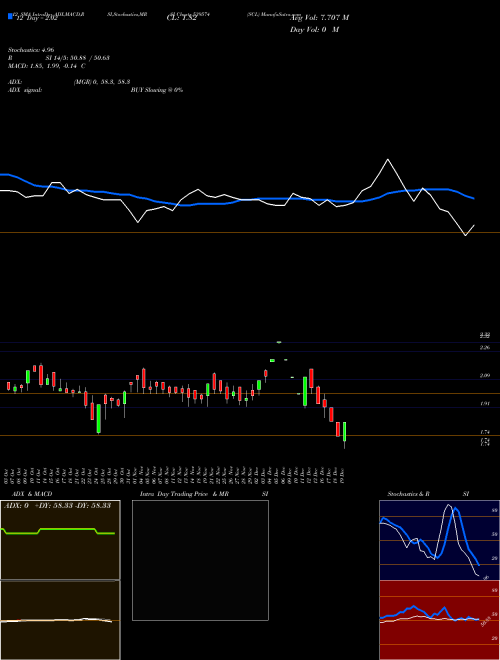The height and width of the screenshot is (660, 500).
Task: Click the 2.09 price axis label
Action: tap(485, 375)
